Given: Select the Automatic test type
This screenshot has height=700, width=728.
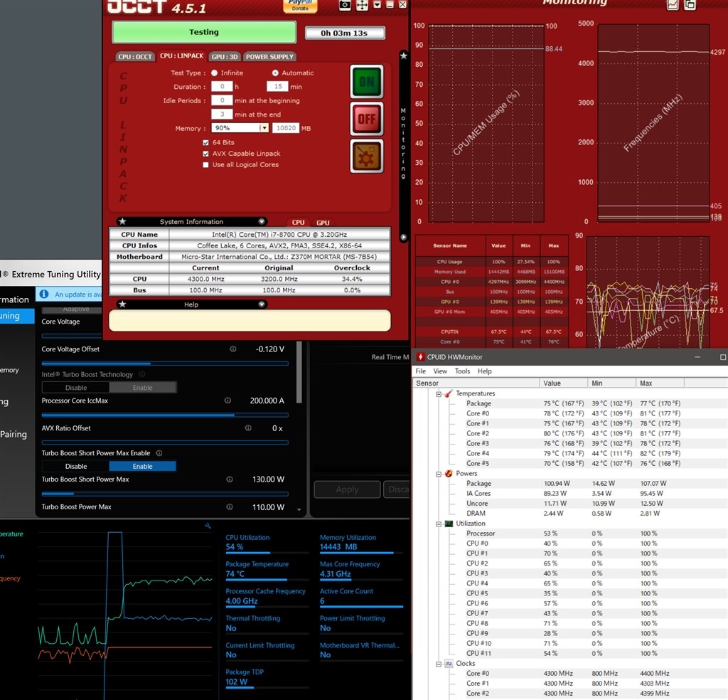Looking at the screenshot, I should coord(275,73).
